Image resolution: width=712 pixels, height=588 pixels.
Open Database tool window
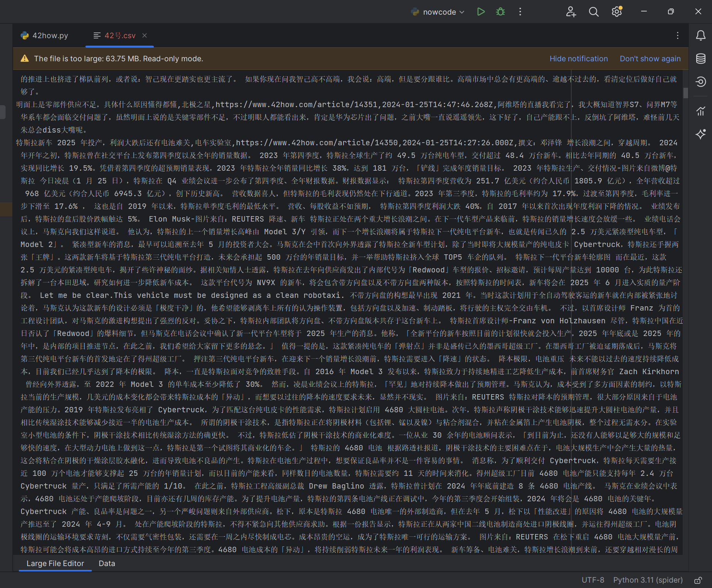point(700,59)
